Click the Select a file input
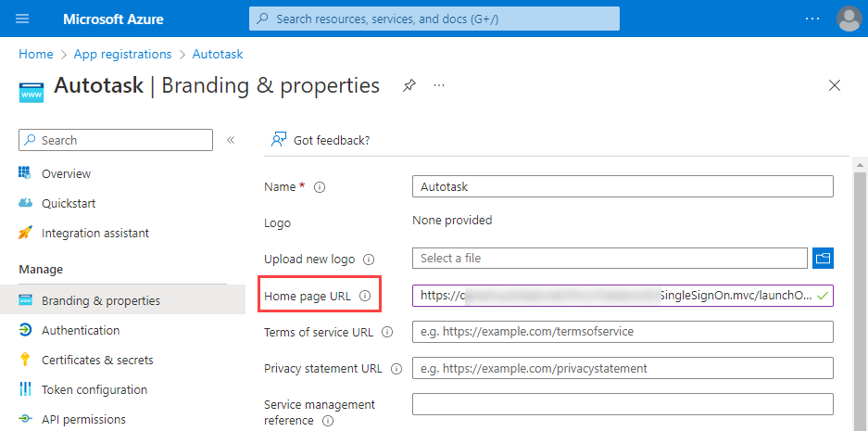 tap(610, 259)
